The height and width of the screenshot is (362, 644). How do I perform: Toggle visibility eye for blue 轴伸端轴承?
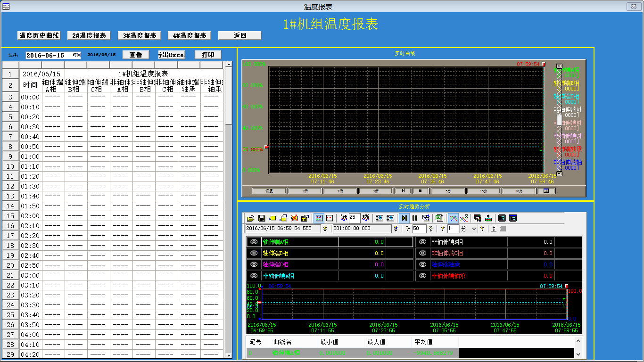coord(423,264)
